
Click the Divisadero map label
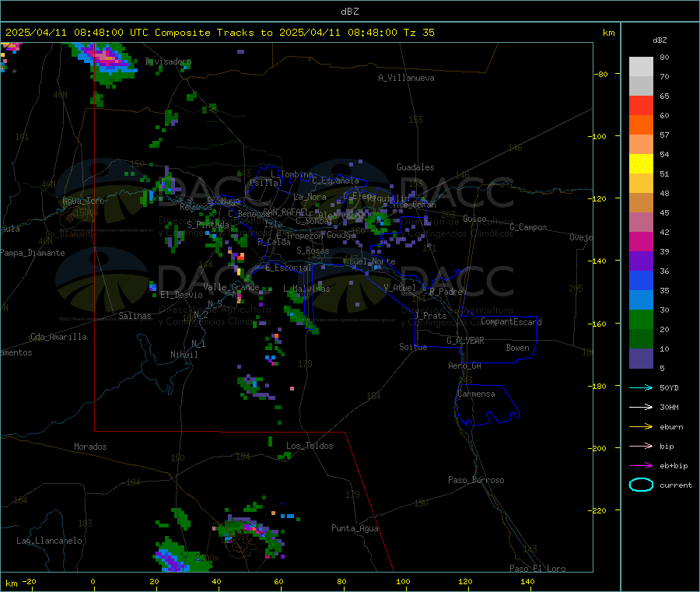pyautogui.click(x=168, y=61)
